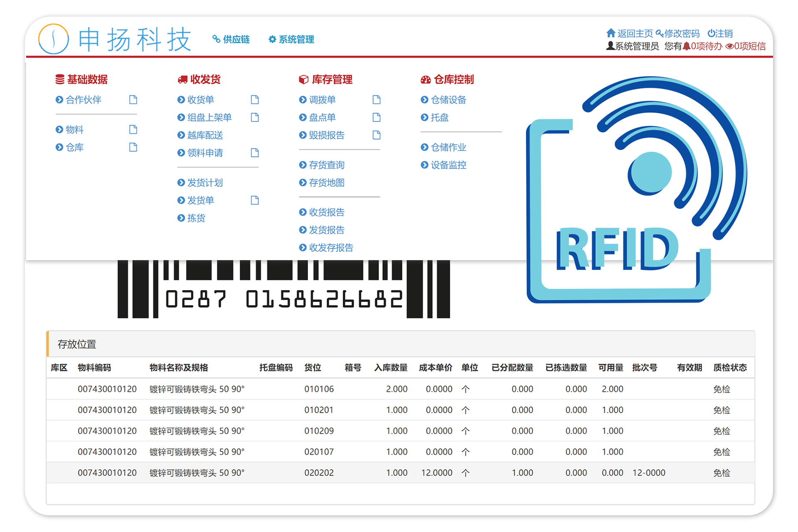Image resolution: width=798 pixels, height=532 pixels.
Task: Select row with 货位 020202
Action: tap(400, 473)
